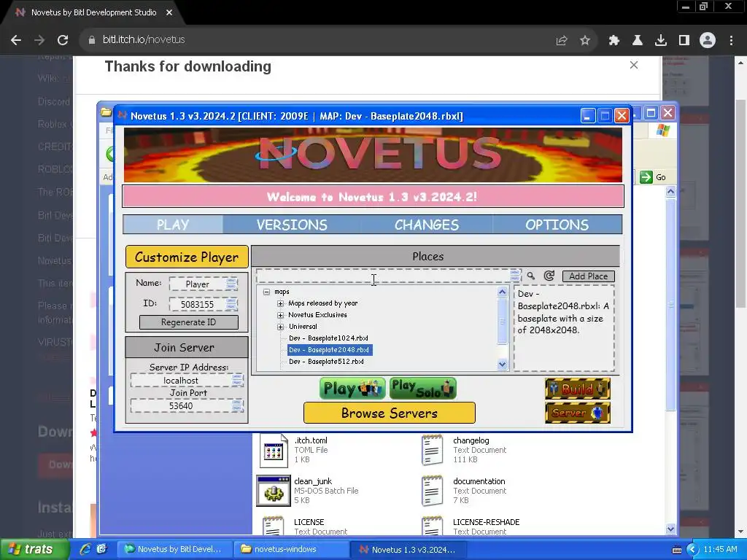Open the Chrome three-dot menu

pos(731,41)
